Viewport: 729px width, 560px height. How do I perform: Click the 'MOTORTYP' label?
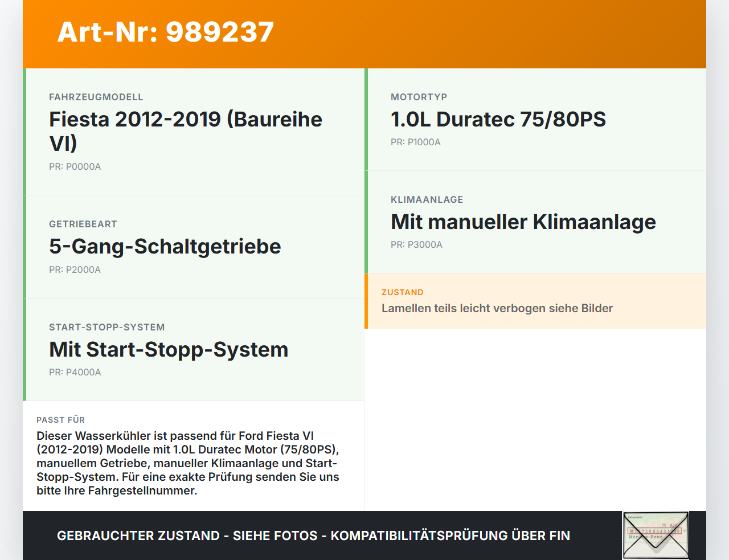(x=419, y=97)
